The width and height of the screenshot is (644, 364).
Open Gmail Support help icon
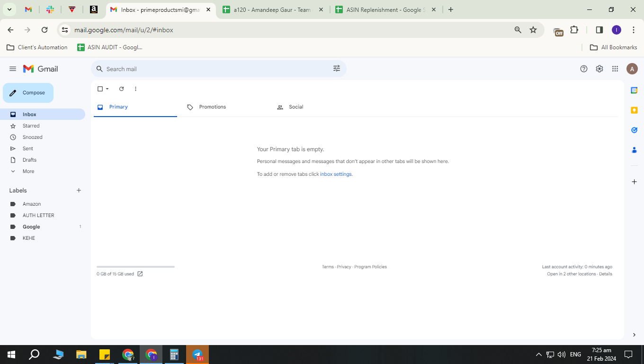(x=584, y=69)
